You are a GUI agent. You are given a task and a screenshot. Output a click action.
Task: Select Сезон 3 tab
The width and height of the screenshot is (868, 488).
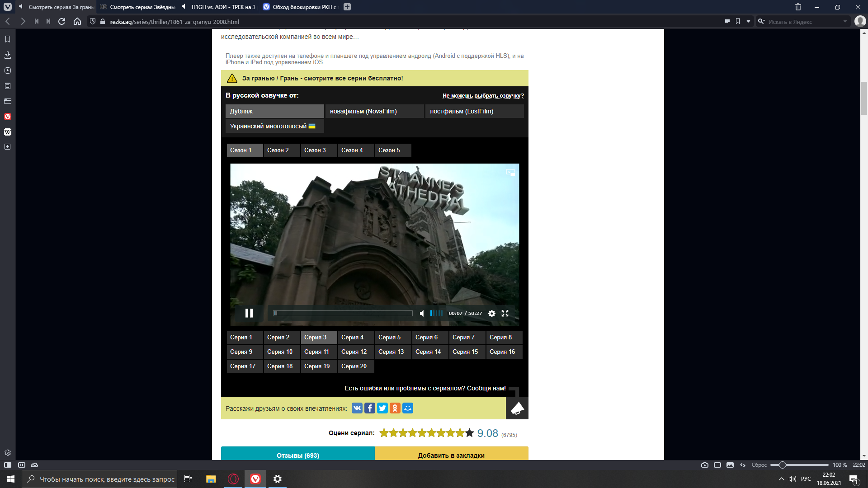click(319, 150)
